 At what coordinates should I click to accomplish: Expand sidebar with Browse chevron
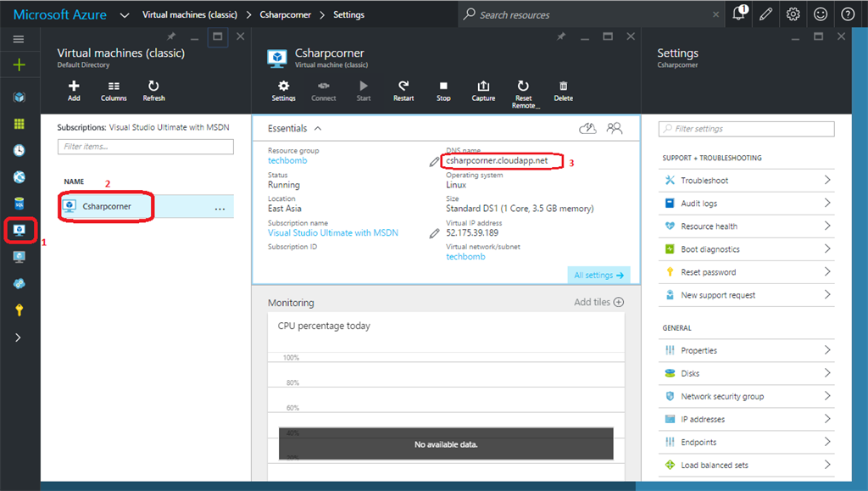(19, 338)
